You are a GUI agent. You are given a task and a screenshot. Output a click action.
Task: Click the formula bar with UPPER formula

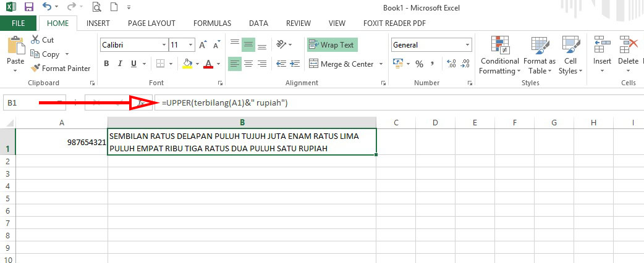pos(399,103)
